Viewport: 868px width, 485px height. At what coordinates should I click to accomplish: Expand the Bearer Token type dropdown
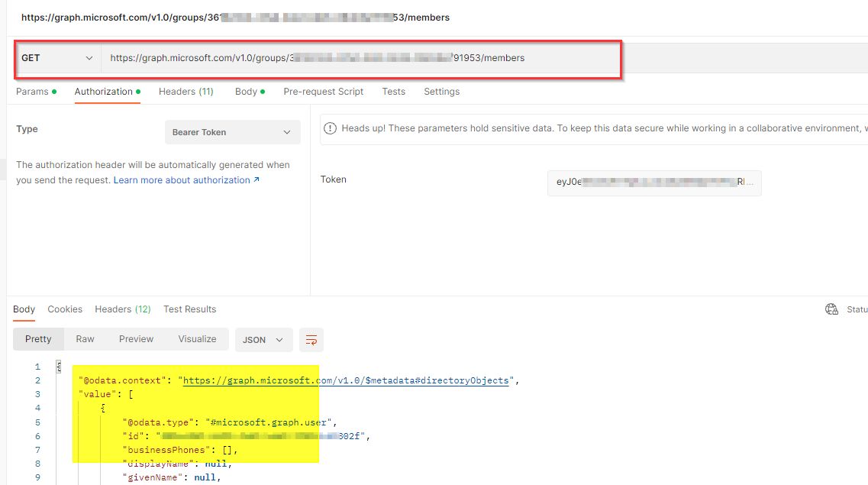[x=233, y=132]
